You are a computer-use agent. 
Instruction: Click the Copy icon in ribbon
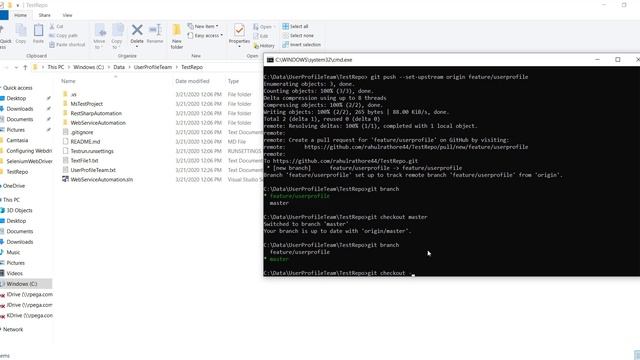click(21, 33)
